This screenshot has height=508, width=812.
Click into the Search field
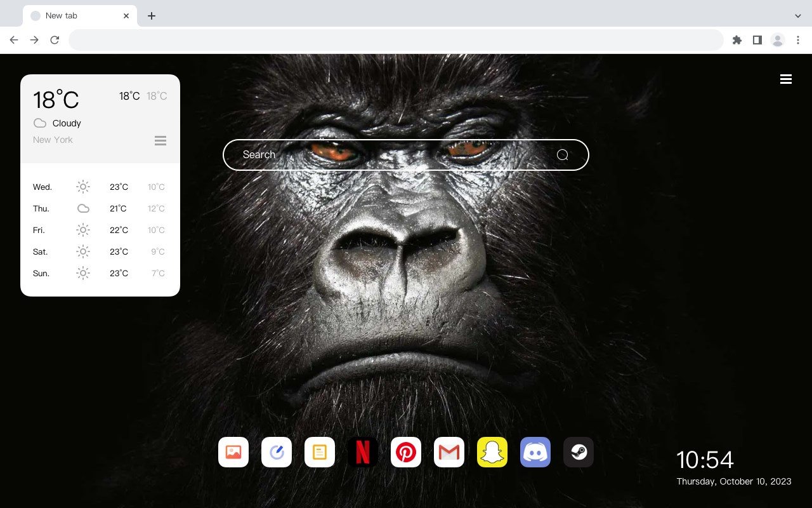coord(406,155)
